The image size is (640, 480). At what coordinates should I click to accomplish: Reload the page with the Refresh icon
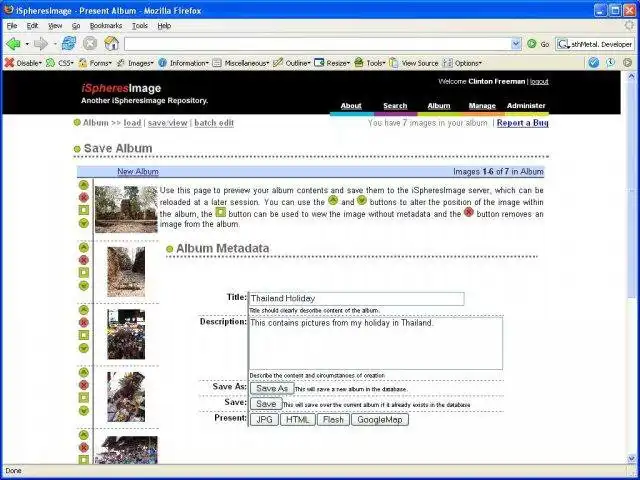click(x=69, y=43)
